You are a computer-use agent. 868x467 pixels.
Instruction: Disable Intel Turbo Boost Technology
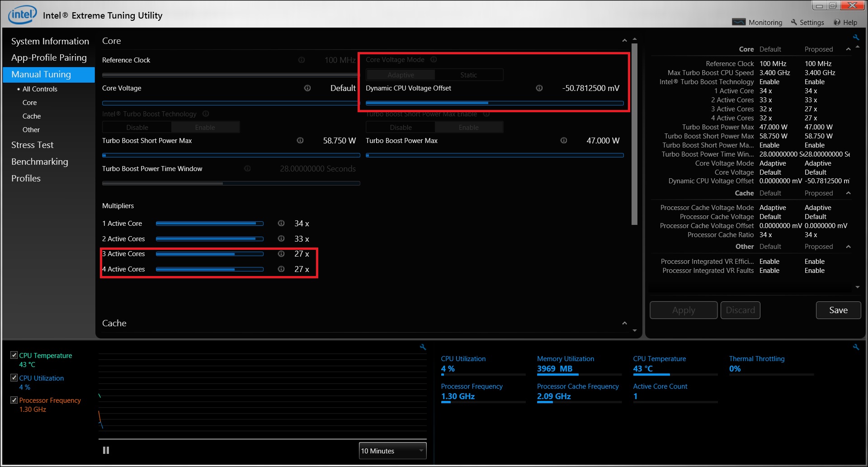[x=137, y=127]
